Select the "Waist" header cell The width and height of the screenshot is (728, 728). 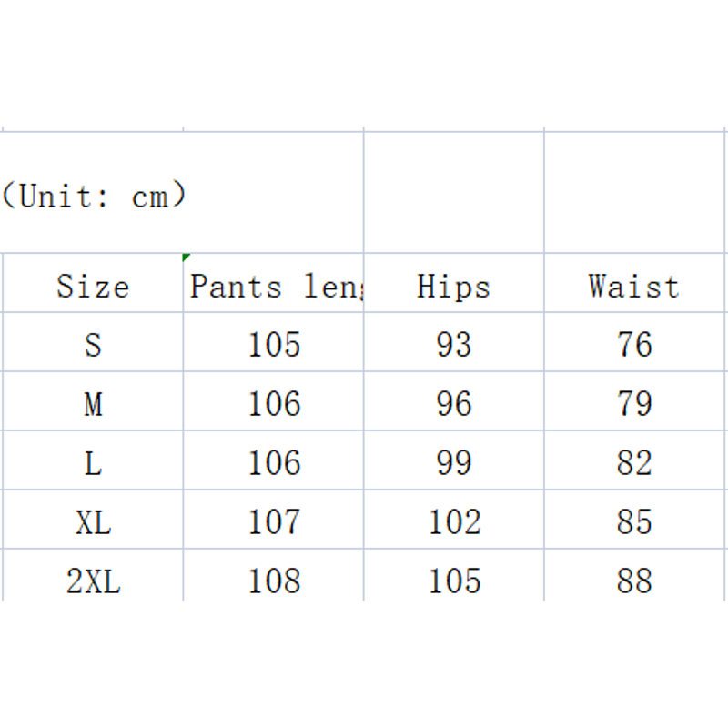pyautogui.click(x=633, y=287)
